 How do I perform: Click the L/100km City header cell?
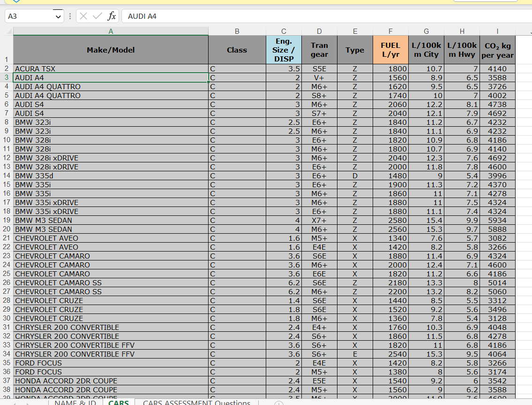[x=426, y=50]
